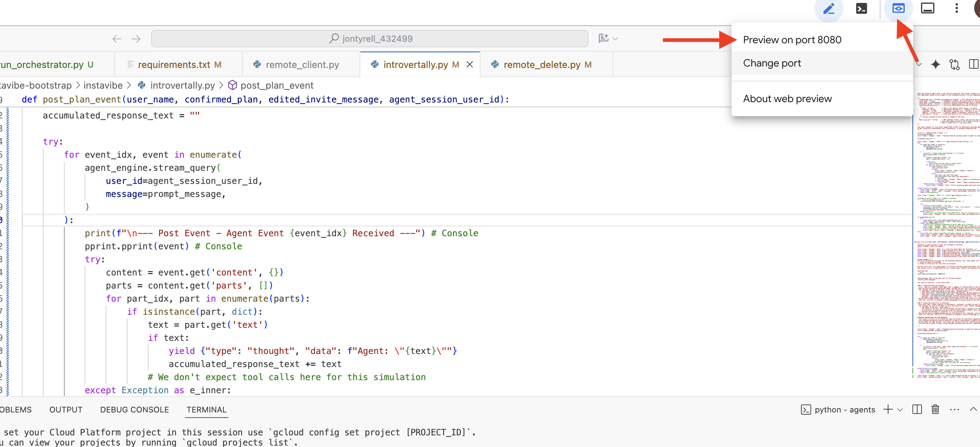Click the source control compare icon
980x447 pixels.
[x=955, y=65]
